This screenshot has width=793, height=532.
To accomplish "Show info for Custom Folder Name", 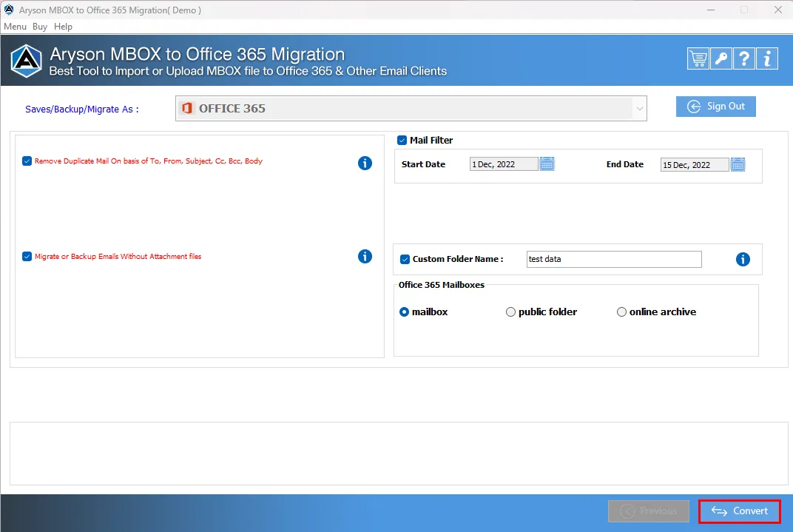I will pos(743,260).
